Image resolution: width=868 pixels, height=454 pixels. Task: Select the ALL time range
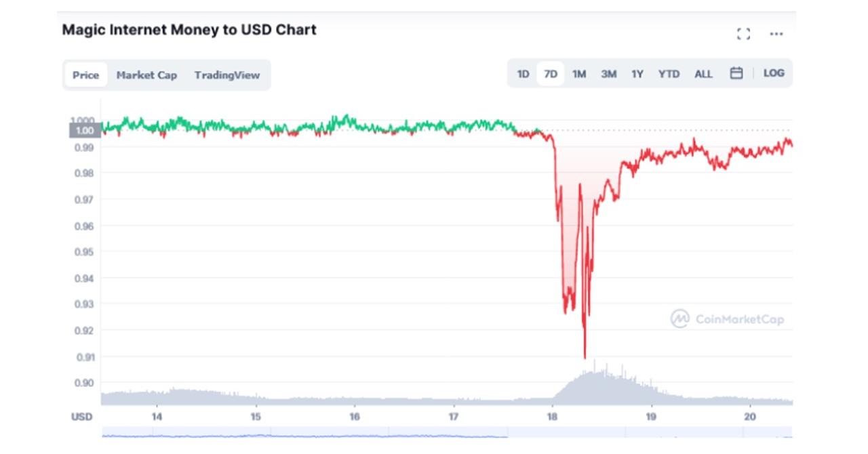(703, 73)
